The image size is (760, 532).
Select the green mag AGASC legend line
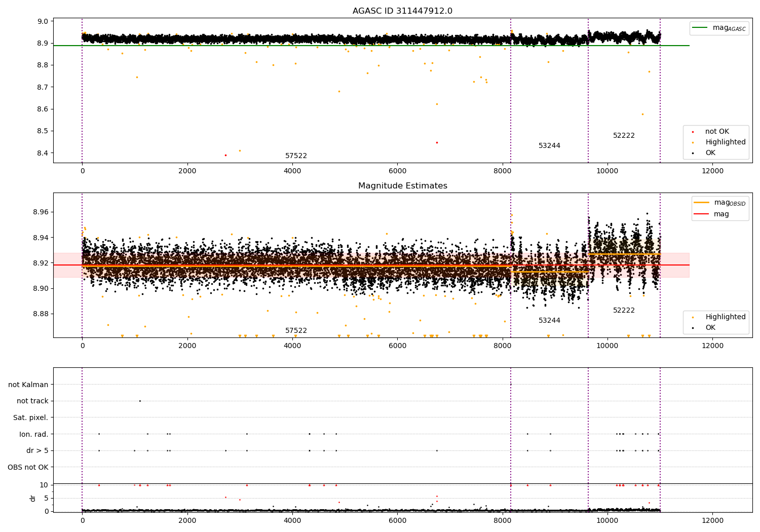click(701, 28)
